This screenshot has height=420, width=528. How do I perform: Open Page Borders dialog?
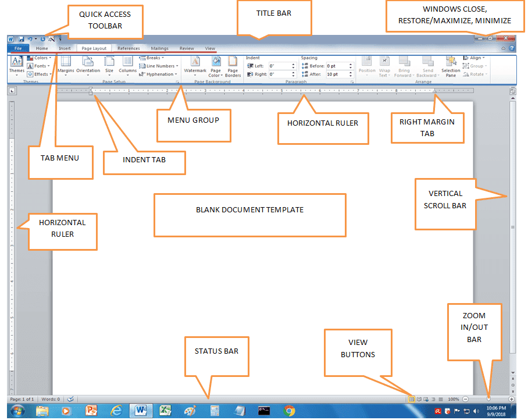[233, 67]
